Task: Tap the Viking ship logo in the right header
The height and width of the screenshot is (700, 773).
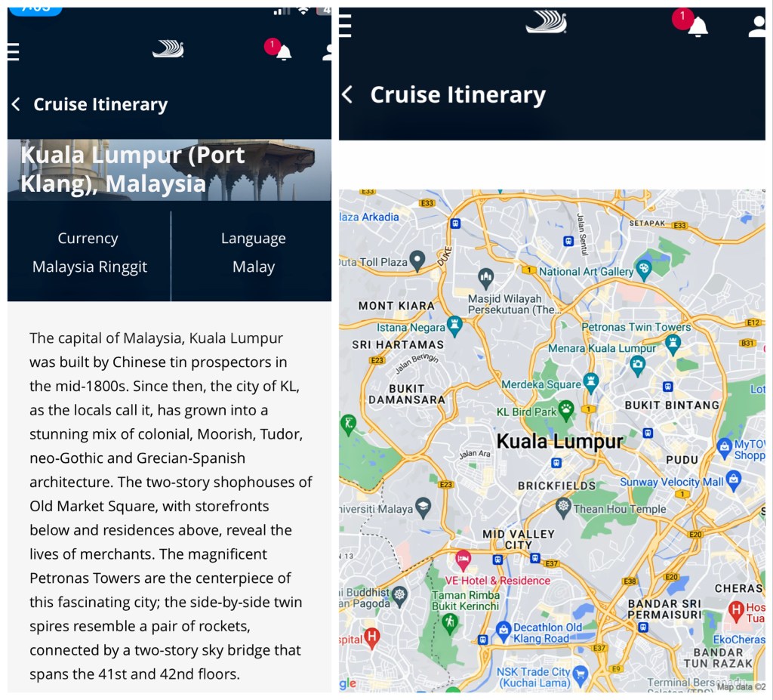Action: (x=546, y=23)
